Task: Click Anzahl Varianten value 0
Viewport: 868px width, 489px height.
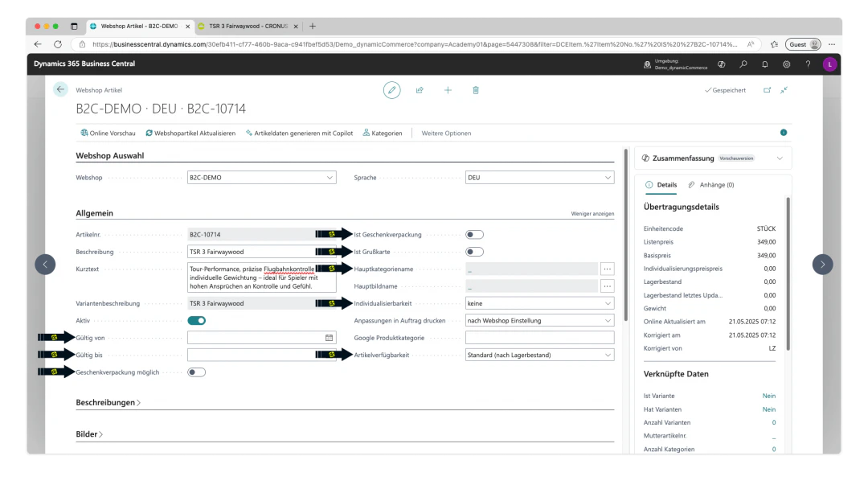Action: 774,422
